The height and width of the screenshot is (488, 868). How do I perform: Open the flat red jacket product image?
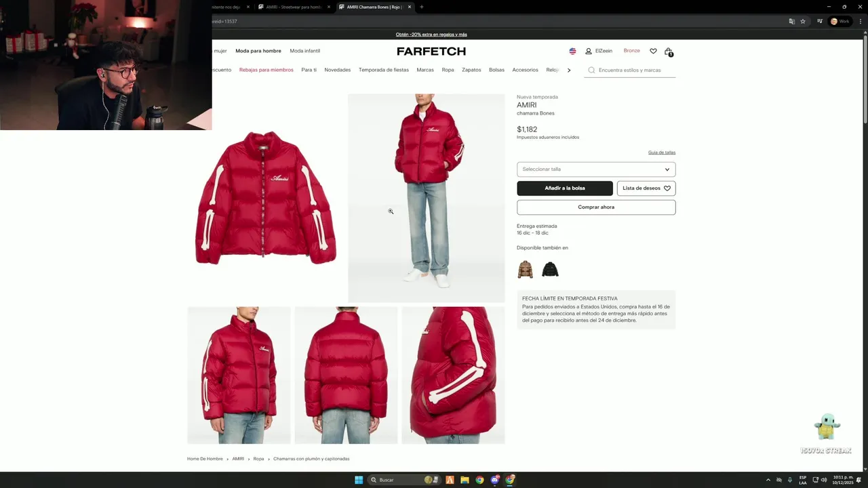[x=266, y=198]
